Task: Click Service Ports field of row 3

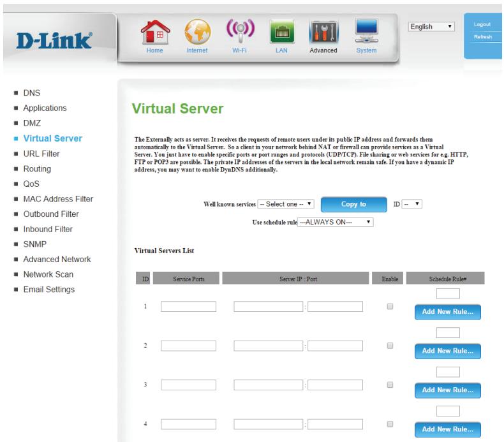Action: [x=188, y=385]
